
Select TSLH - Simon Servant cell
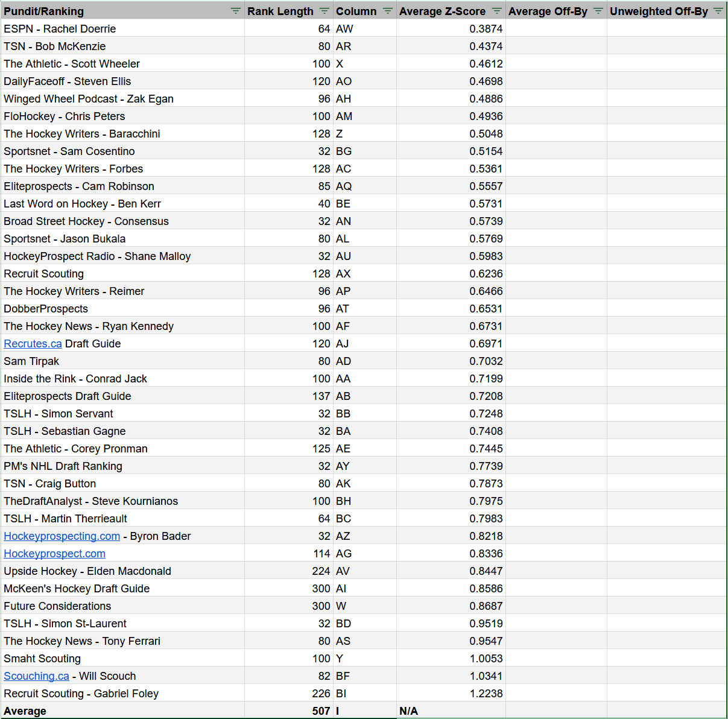pyautogui.click(x=122, y=413)
